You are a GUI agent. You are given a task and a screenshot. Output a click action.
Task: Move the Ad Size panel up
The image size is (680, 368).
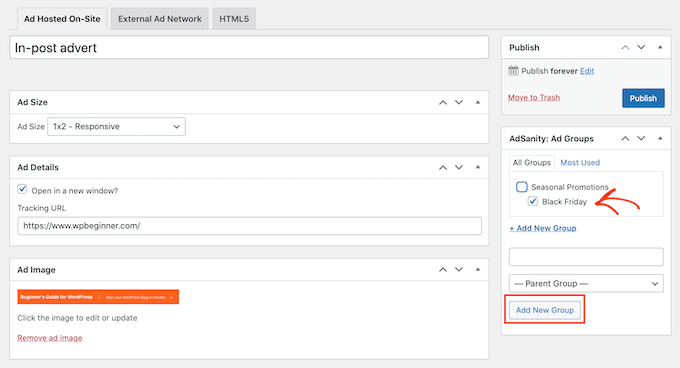click(443, 102)
